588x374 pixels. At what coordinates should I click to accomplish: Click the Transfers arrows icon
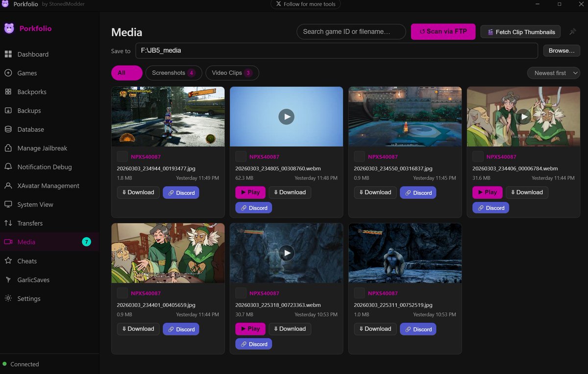[8, 223]
